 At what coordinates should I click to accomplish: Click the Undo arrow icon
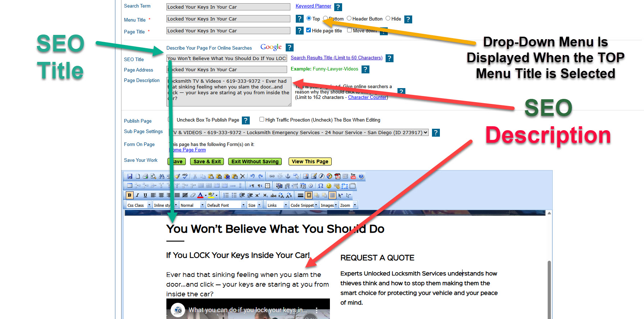pyautogui.click(x=253, y=176)
